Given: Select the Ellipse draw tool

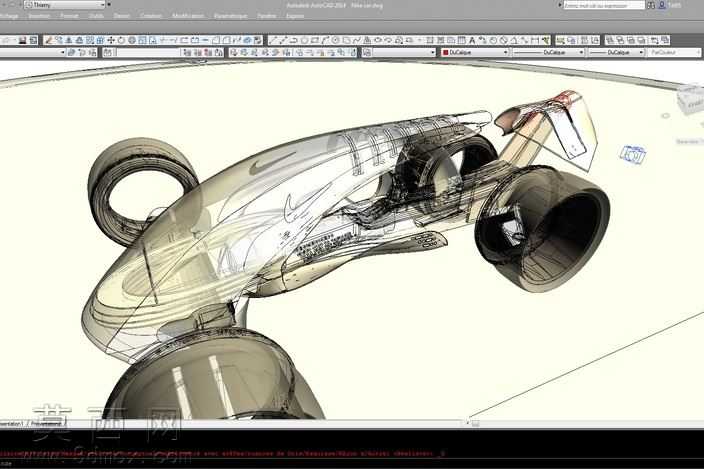Looking at the screenshot, I should click(x=378, y=40).
